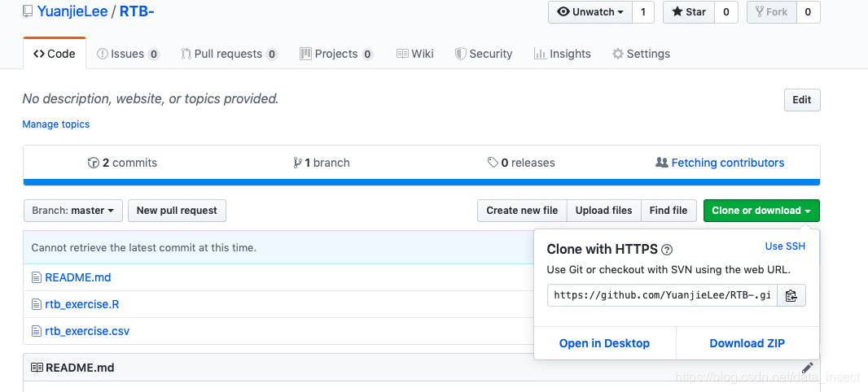Viewport: 868px width, 392px height.
Task: Copy the clone URL to clipboard
Action: [x=791, y=295]
